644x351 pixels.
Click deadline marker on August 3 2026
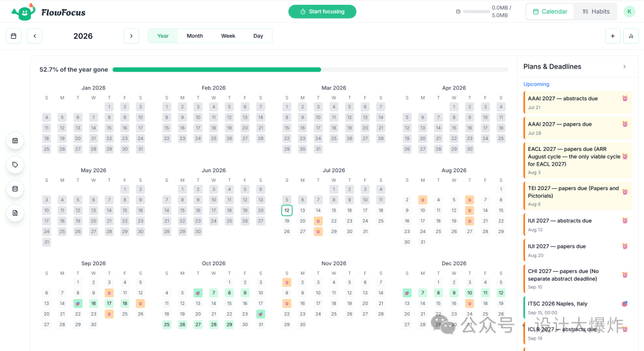pos(423,200)
